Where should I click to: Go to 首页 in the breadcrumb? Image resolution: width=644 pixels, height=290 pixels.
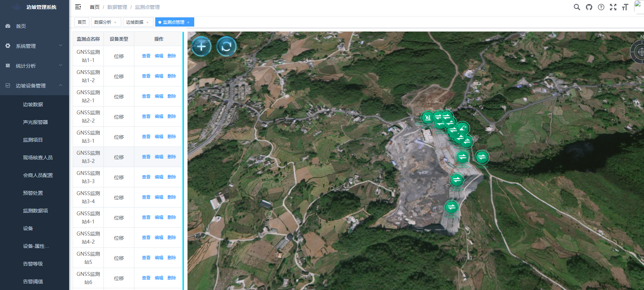(95, 7)
